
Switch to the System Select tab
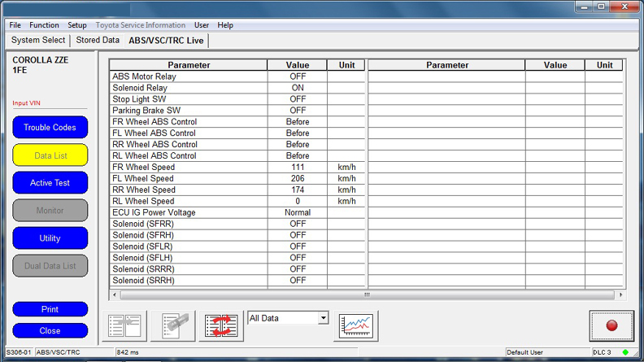[38, 41]
